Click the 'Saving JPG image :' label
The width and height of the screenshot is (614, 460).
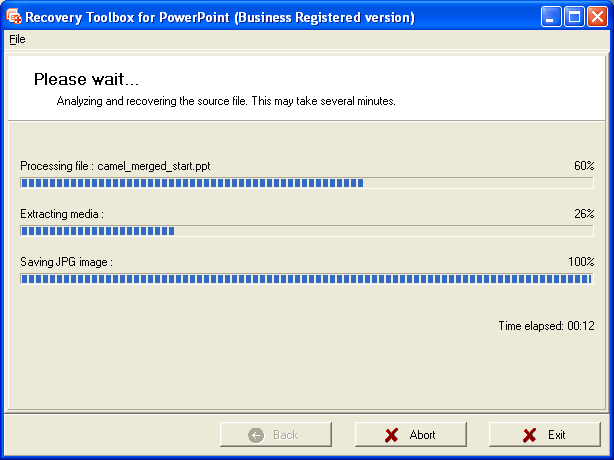point(67,262)
